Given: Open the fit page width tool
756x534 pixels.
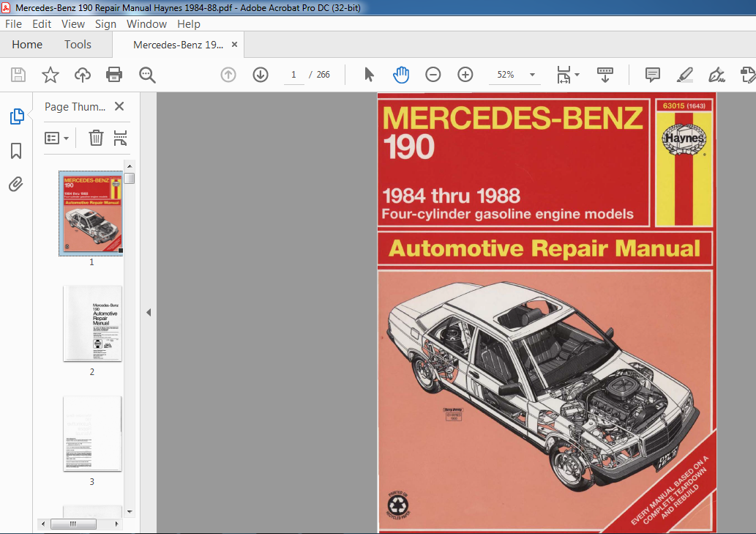Looking at the screenshot, I should tap(564, 75).
